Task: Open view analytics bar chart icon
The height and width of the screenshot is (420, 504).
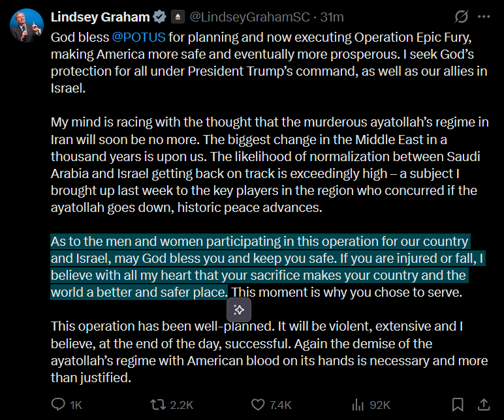Action: pos(358,404)
